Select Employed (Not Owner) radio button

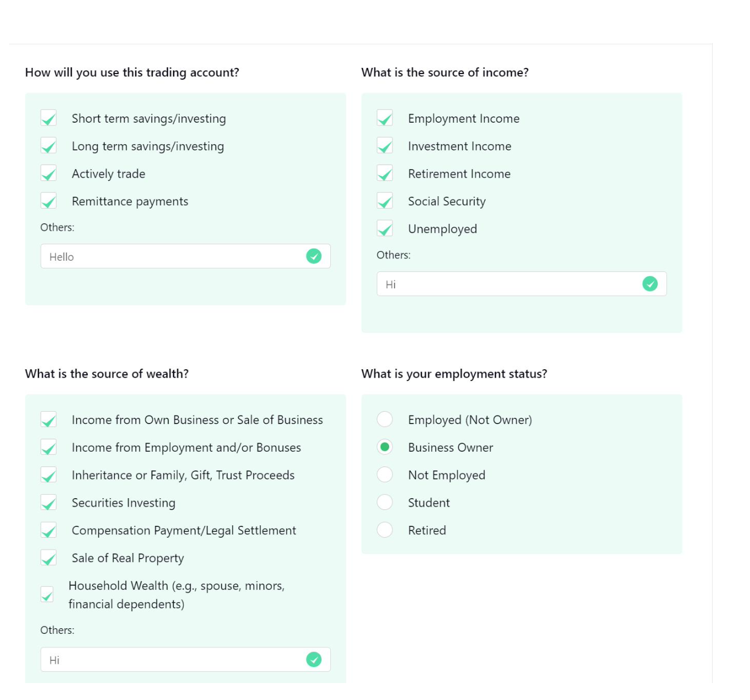(x=385, y=420)
